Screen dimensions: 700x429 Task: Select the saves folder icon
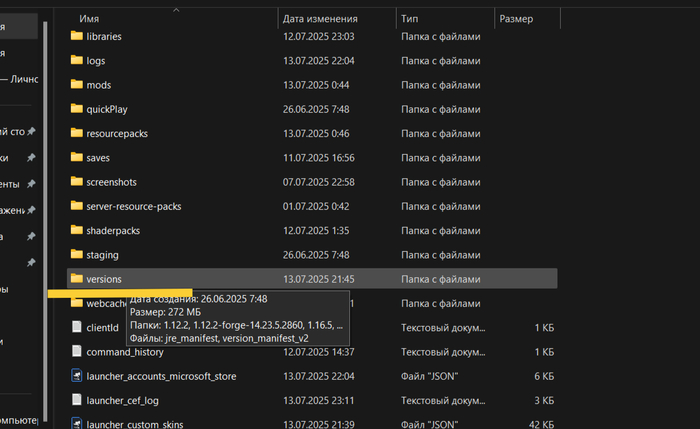pyautogui.click(x=76, y=157)
